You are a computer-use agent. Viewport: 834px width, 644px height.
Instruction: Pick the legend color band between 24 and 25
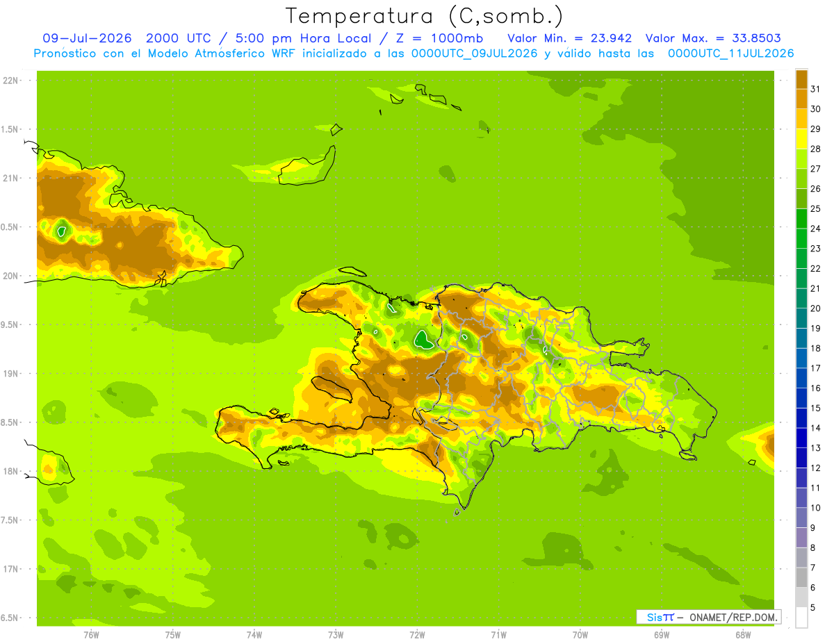(x=801, y=218)
